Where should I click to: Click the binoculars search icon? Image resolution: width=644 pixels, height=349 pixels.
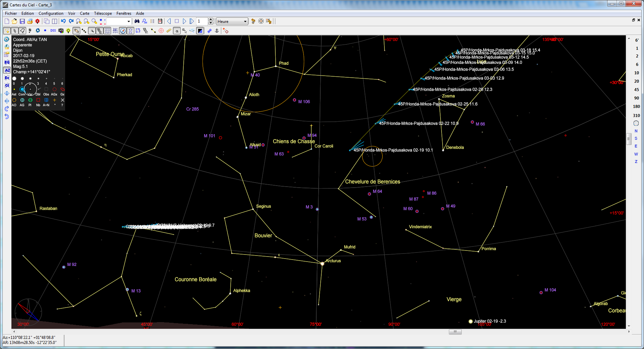pyautogui.click(x=137, y=21)
